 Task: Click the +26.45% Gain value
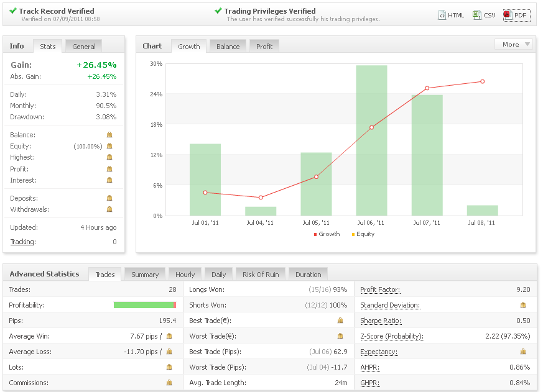pos(96,65)
